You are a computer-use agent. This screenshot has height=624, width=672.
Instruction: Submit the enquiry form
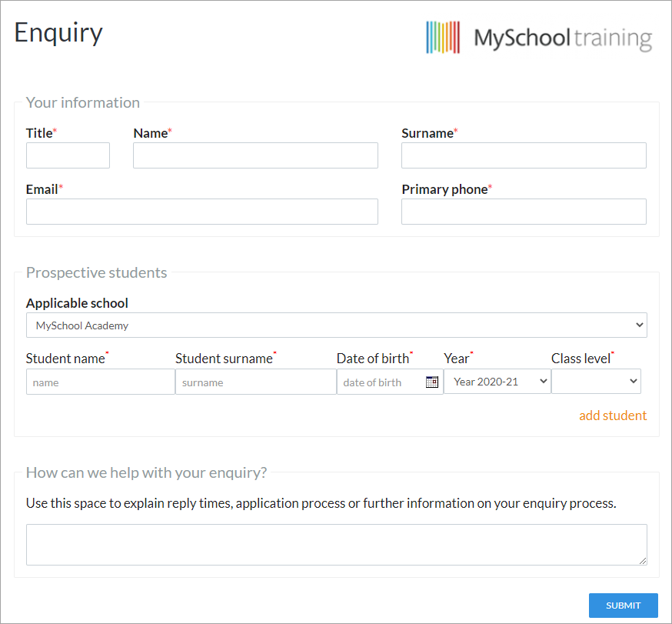pos(623,605)
